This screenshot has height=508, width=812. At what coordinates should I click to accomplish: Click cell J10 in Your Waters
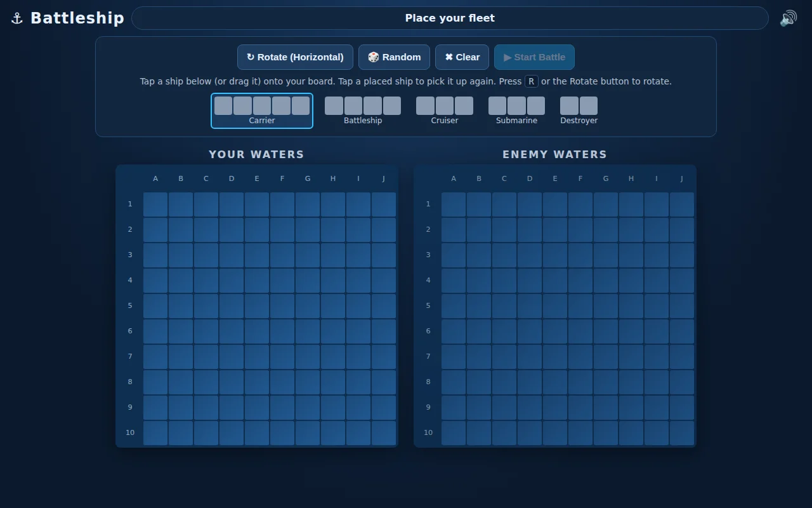click(x=384, y=433)
